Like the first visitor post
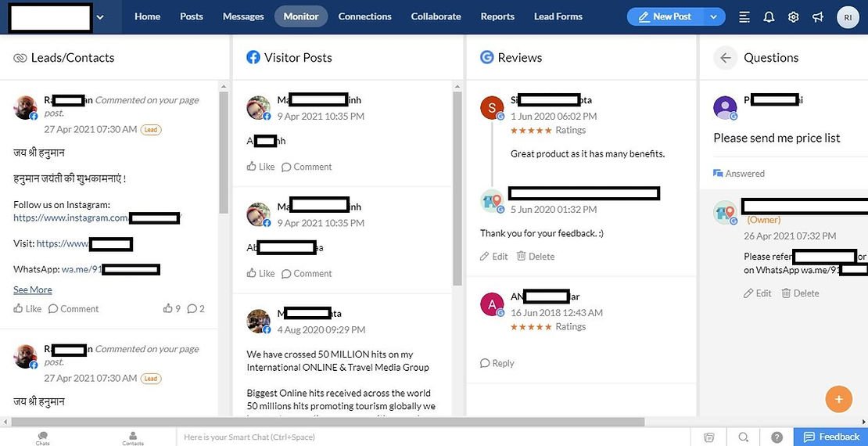 [x=260, y=167]
